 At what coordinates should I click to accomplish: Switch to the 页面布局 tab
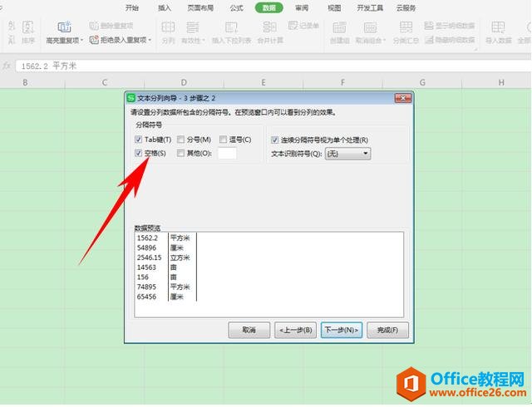(x=200, y=7)
